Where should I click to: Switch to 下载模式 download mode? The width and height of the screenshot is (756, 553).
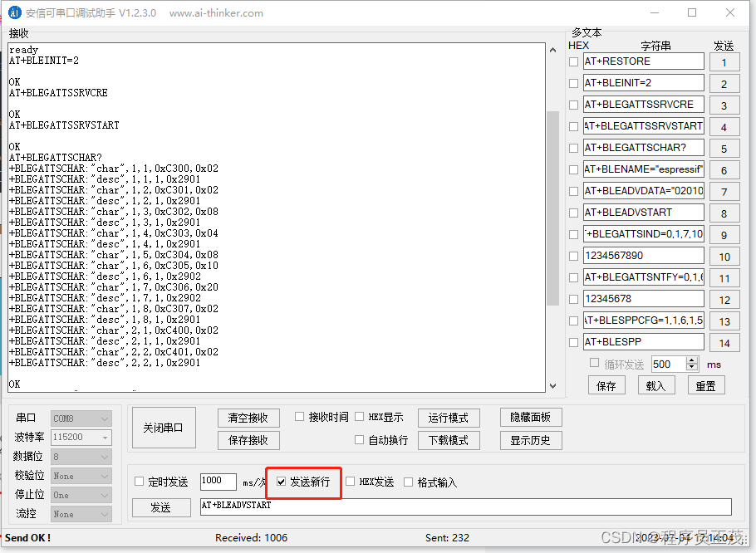pyautogui.click(x=449, y=440)
